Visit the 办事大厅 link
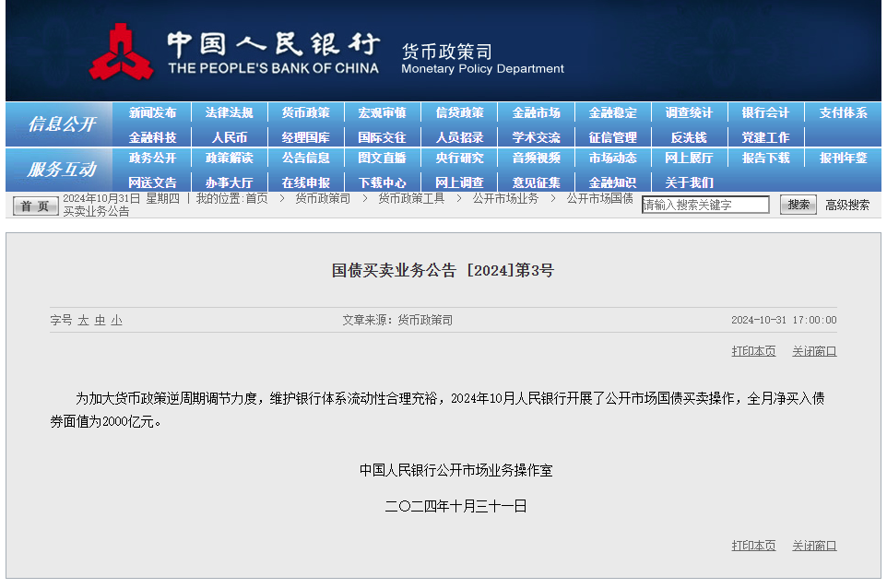The width and height of the screenshot is (887, 588). 229,182
